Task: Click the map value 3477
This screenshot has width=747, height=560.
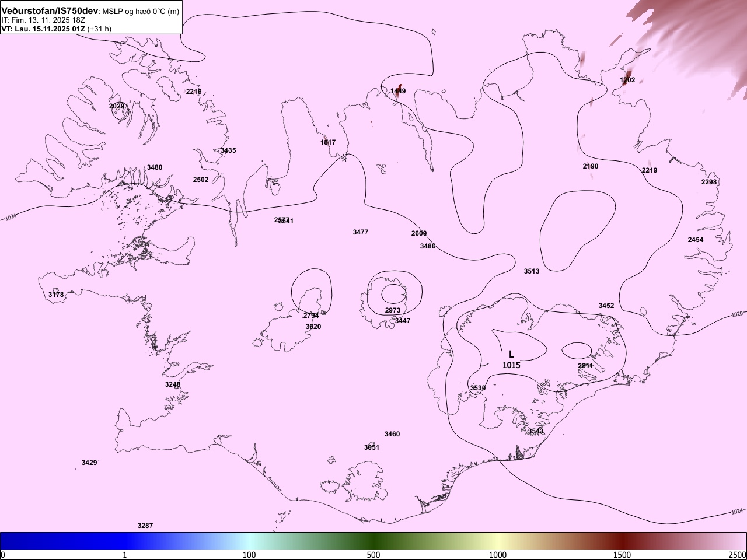Action: coord(361,232)
